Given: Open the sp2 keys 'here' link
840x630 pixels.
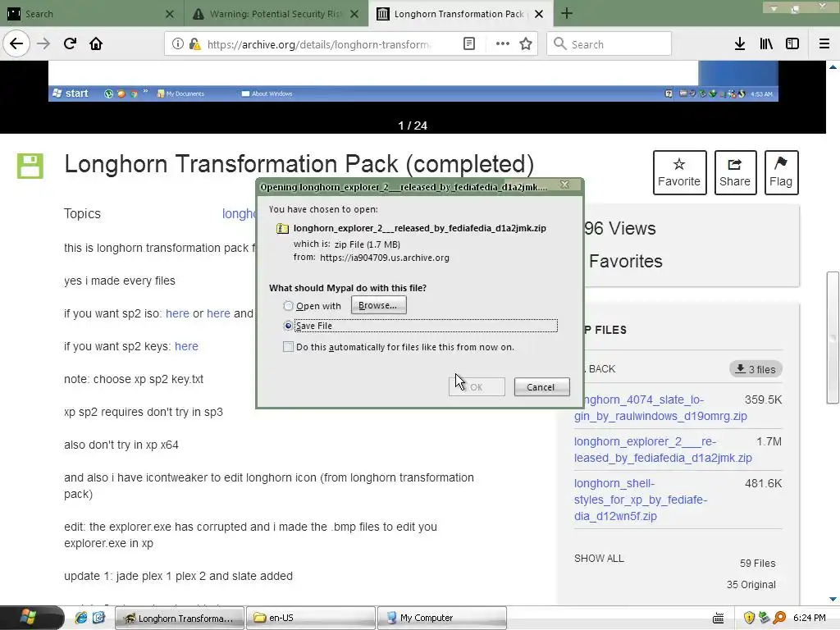Looking at the screenshot, I should pyautogui.click(x=186, y=346).
